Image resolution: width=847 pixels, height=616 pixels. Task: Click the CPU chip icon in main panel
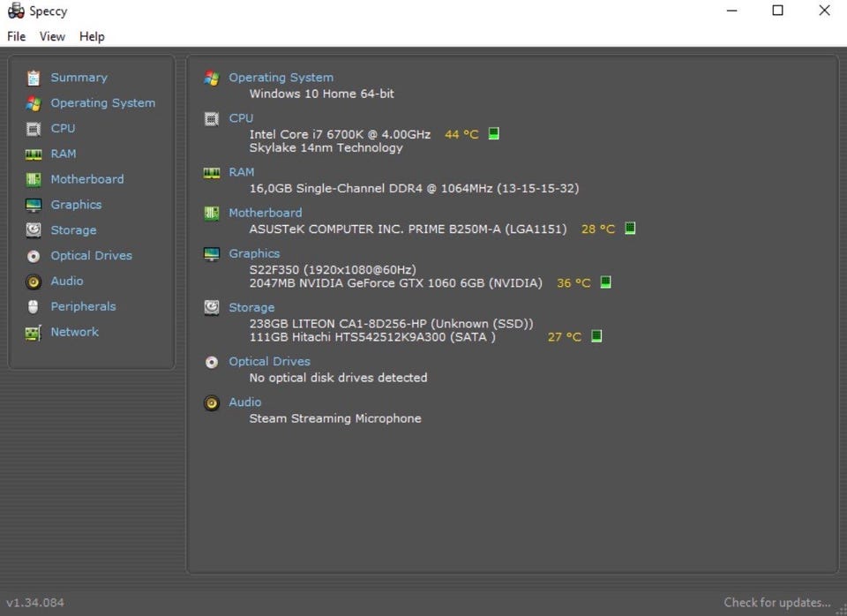pyautogui.click(x=212, y=119)
